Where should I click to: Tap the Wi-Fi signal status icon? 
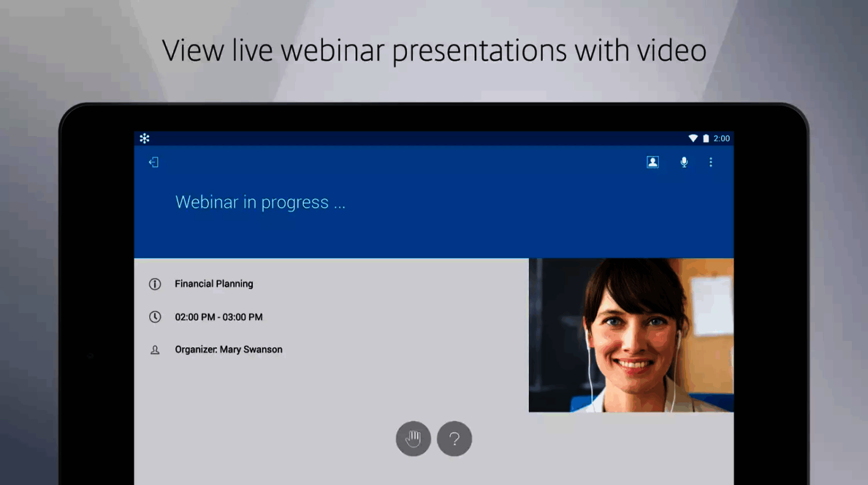coord(693,138)
